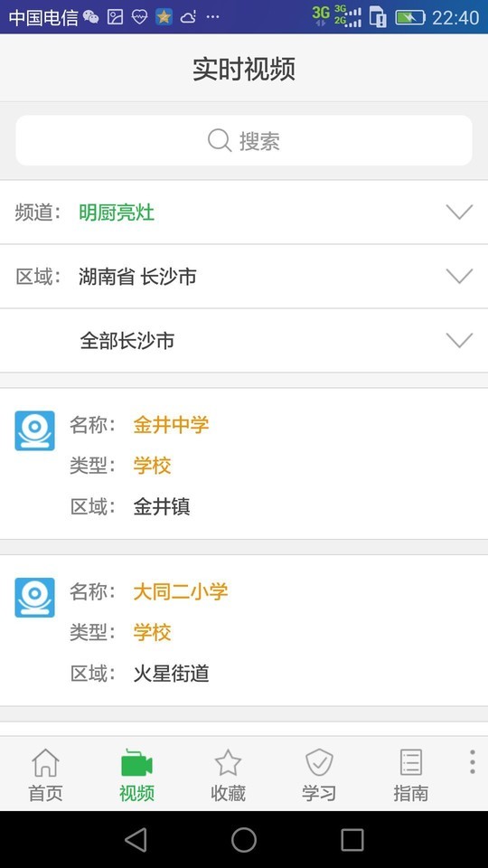Viewport: 488px width, 868px height.
Task: Open the 金井中学 school name link
Action: point(171,425)
